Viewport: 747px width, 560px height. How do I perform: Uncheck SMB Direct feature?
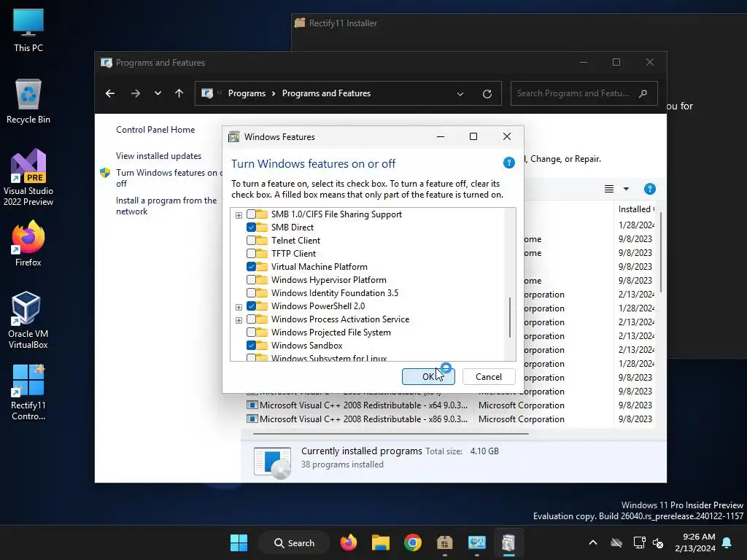[x=251, y=227]
